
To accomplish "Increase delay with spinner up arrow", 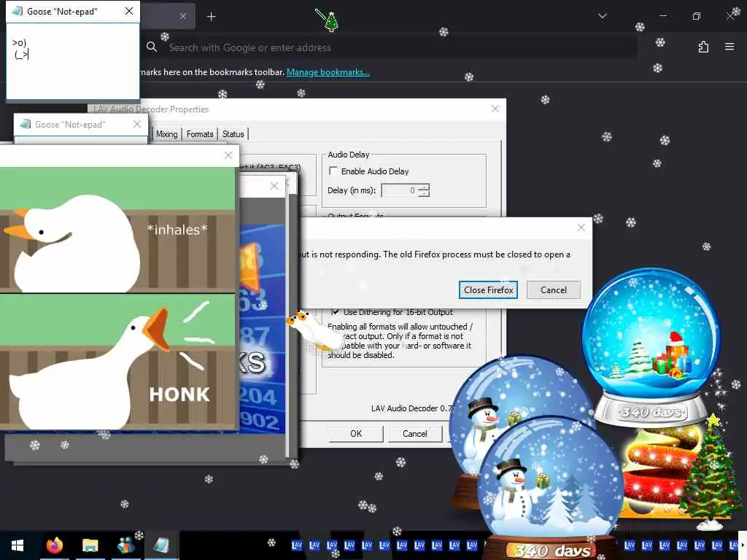I will [425, 187].
